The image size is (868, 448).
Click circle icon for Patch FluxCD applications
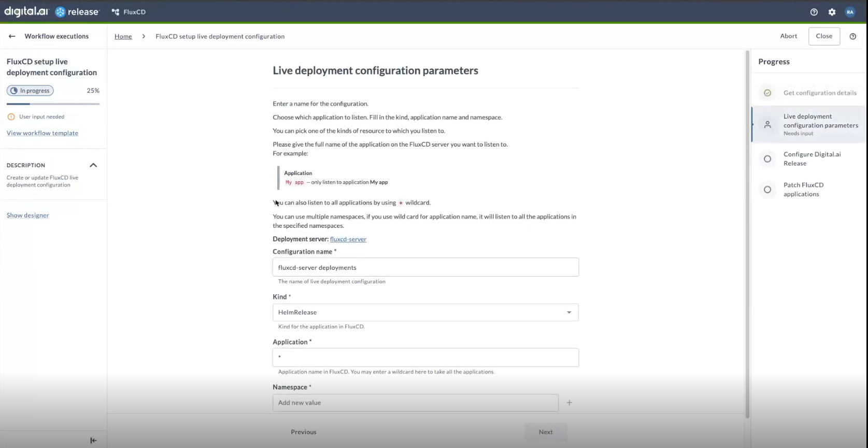(x=767, y=189)
